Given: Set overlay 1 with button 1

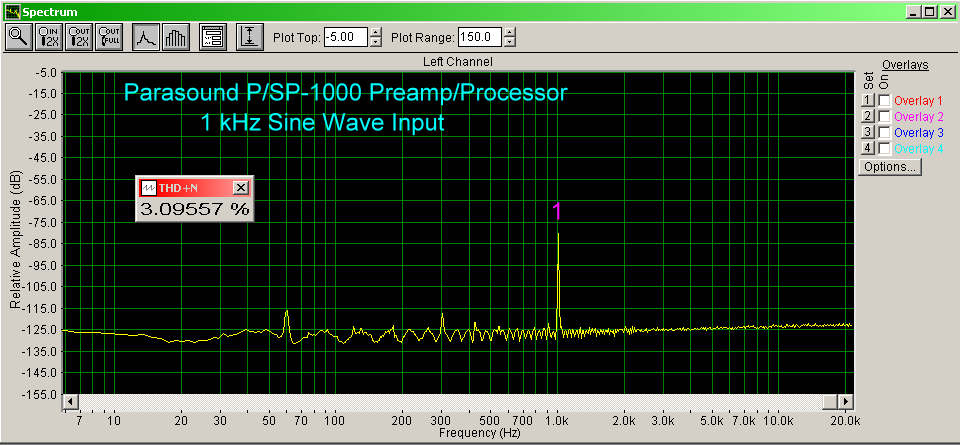Looking at the screenshot, I should pyautogui.click(x=868, y=100).
